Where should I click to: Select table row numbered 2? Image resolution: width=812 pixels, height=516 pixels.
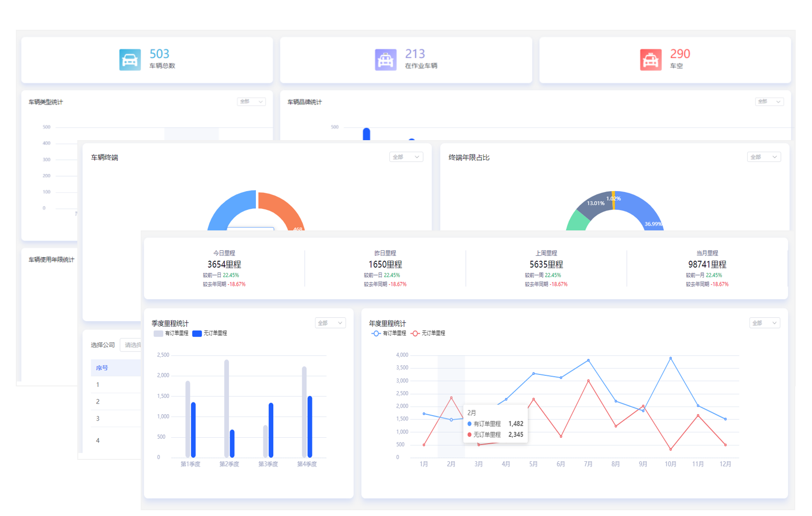[x=115, y=401]
